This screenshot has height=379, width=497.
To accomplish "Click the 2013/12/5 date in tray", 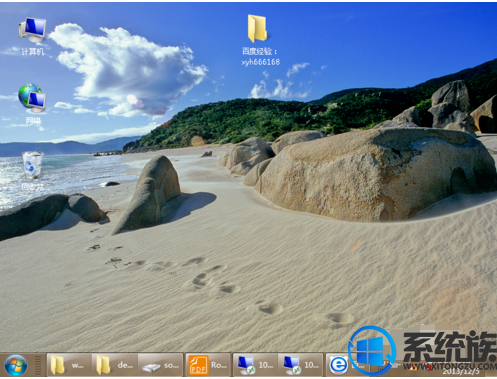I will 461,371.
